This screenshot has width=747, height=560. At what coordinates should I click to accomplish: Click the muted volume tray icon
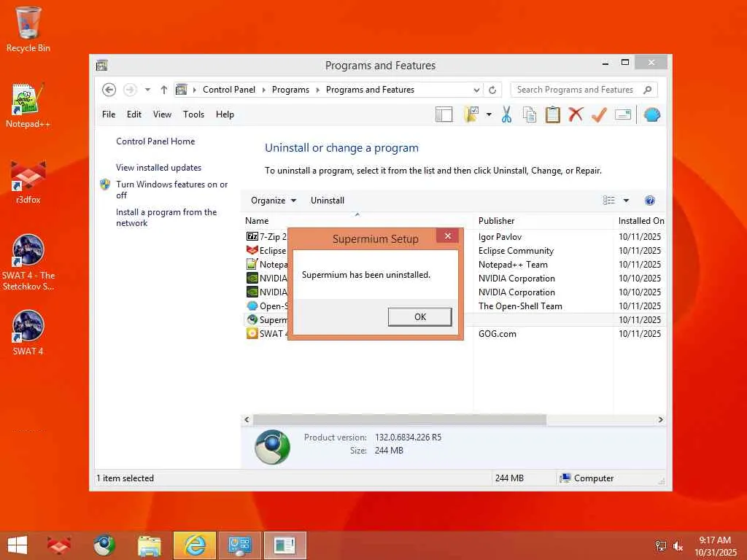click(678, 545)
